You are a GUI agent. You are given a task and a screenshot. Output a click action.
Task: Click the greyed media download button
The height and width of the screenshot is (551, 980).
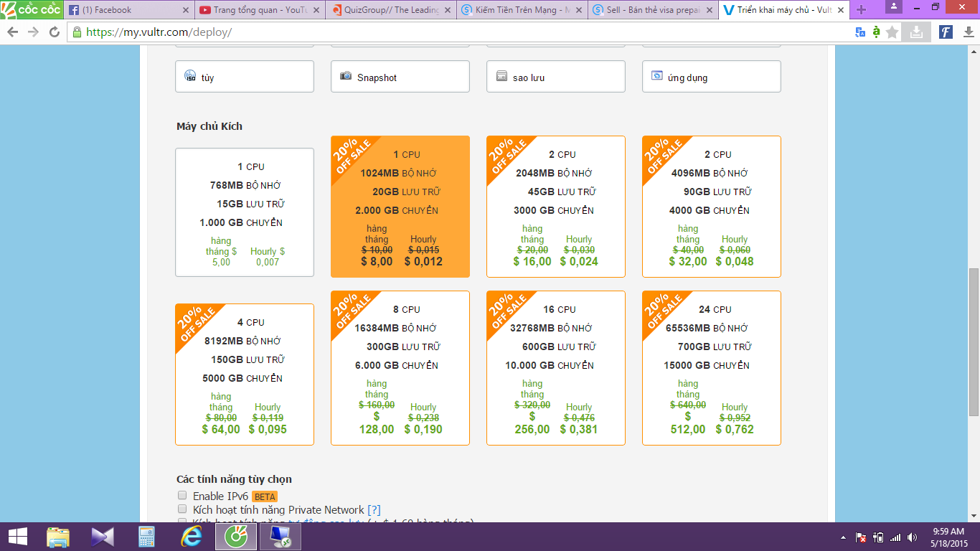coord(916,32)
